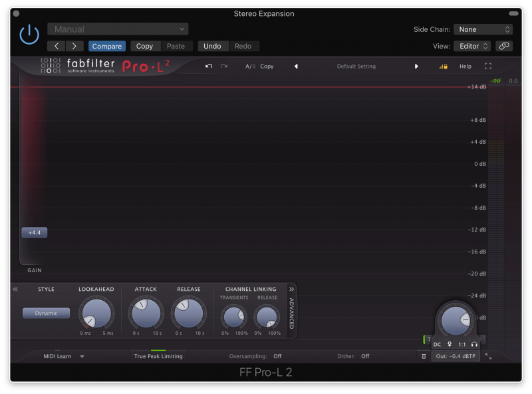The height and width of the screenshot is (394, 532).
Task: Click the FabFilter redo arrow icon
Action: click(224, 67)
